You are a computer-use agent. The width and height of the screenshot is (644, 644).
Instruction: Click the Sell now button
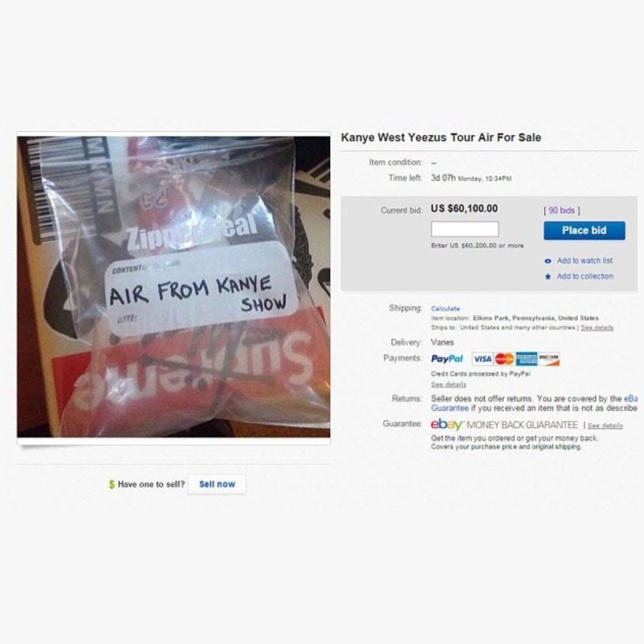217,484
